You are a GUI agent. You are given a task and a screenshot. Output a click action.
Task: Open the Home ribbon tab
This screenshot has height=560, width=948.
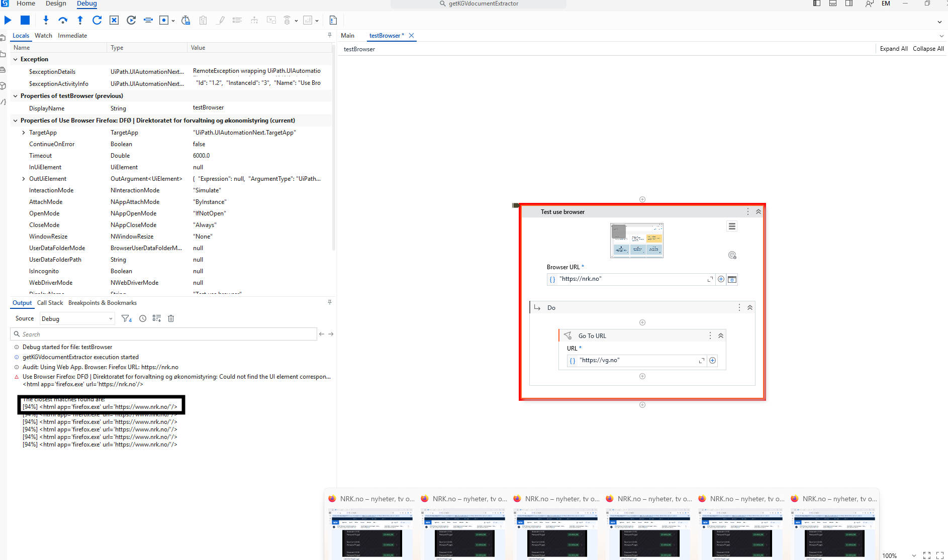coord(26,4)
